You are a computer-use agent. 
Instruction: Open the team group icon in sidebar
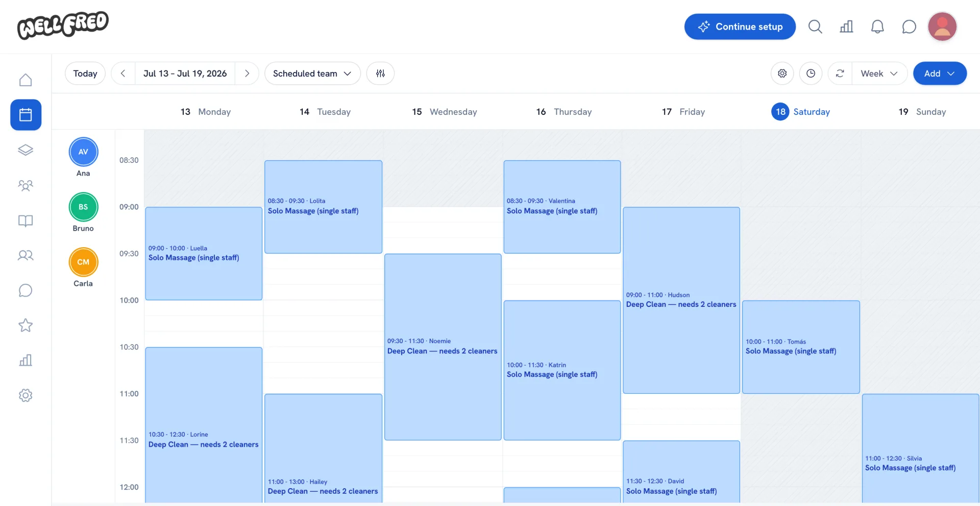pos(26,185)
